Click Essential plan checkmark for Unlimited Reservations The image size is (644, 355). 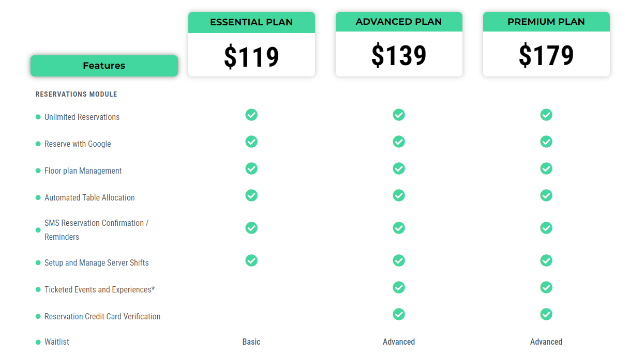point(251,115)
